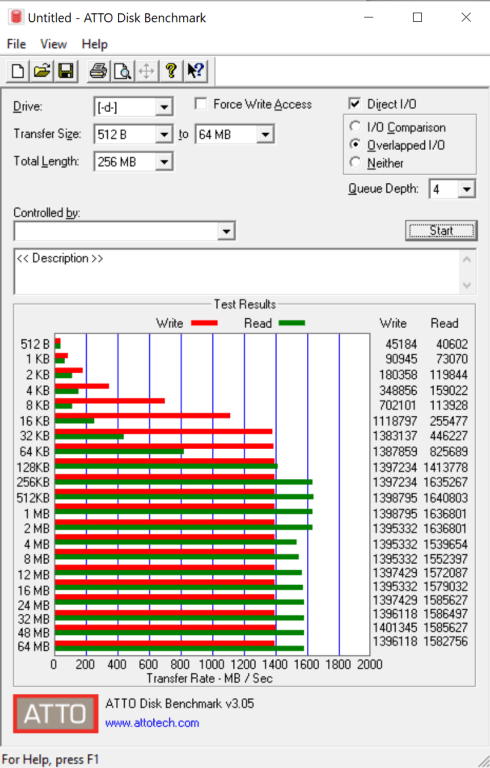This screenshot has height=768, width=490.
Task: Click the Start benchmark button
Action: tap(441, 230)
